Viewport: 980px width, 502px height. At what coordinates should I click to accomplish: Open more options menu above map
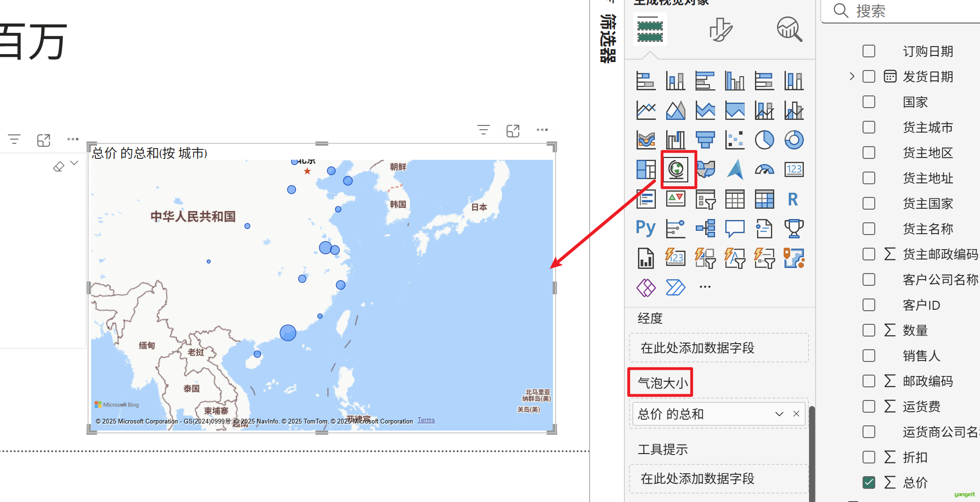[542, 130]
